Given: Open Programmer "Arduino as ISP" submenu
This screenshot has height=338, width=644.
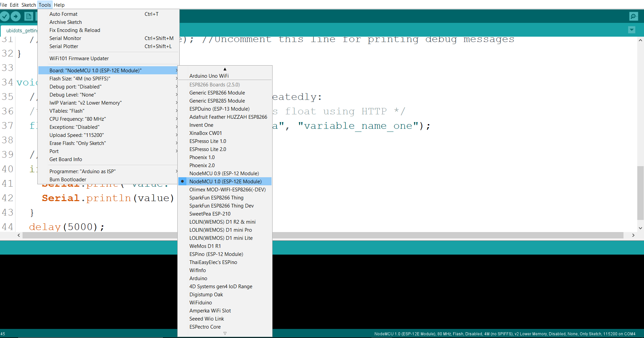Looking at the screenshot, I should [x=108, y=172].
